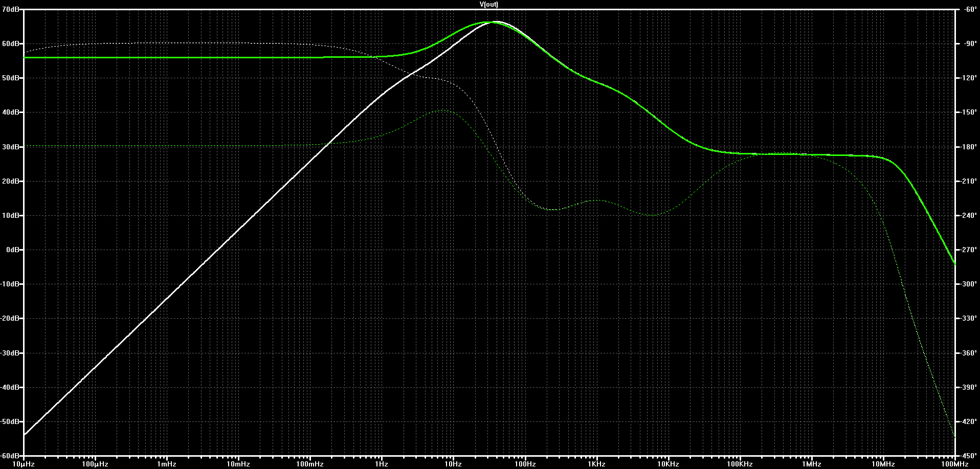The height and width of the screenshot is (469, 980).
Task: Click the 1MHz horizontal axis label
Action: tap(811, 464)
